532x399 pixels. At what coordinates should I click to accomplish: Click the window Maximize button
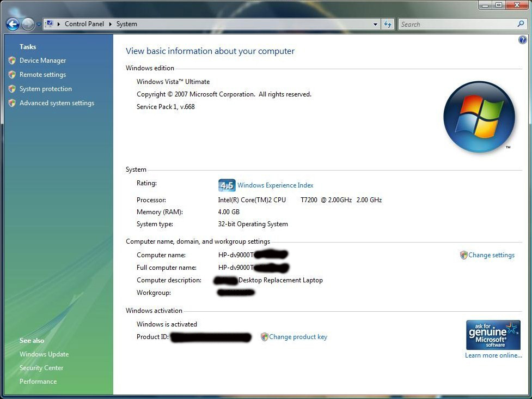[x=499, y=5]
